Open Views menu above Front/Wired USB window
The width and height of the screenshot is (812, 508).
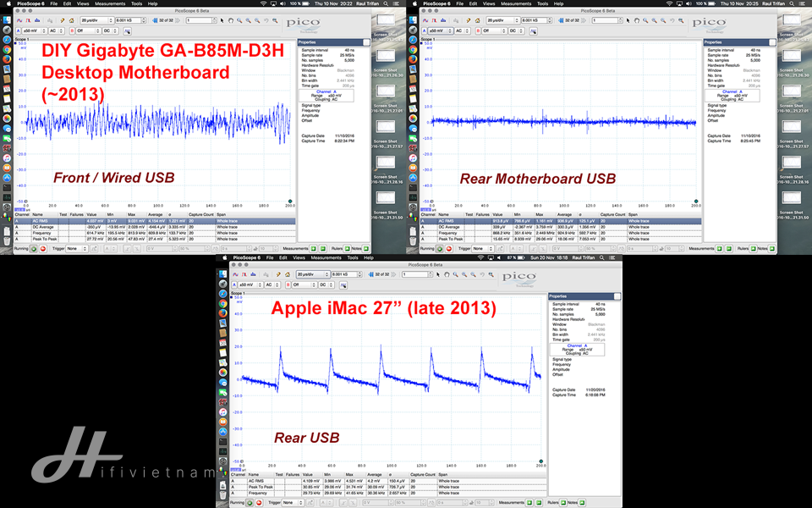[83, 3]
